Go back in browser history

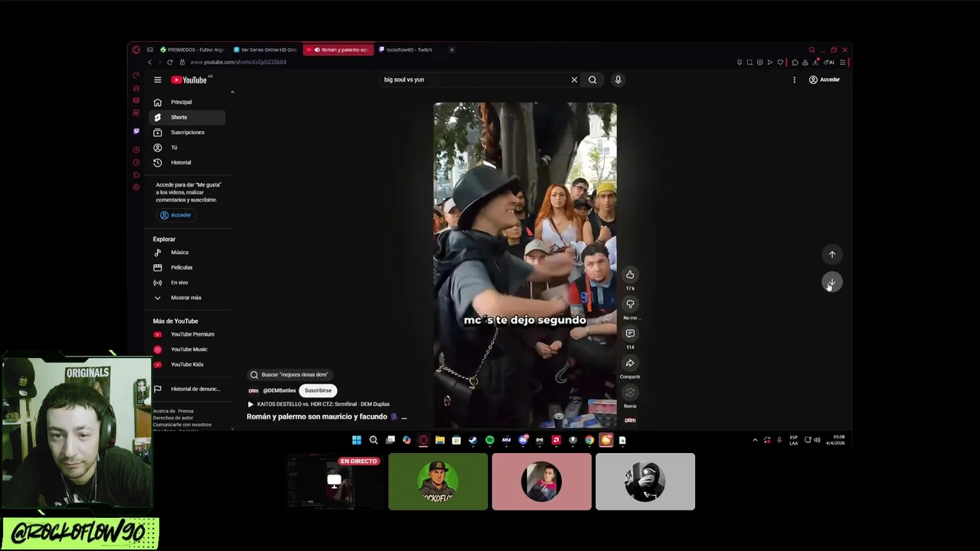coord(150,62)
